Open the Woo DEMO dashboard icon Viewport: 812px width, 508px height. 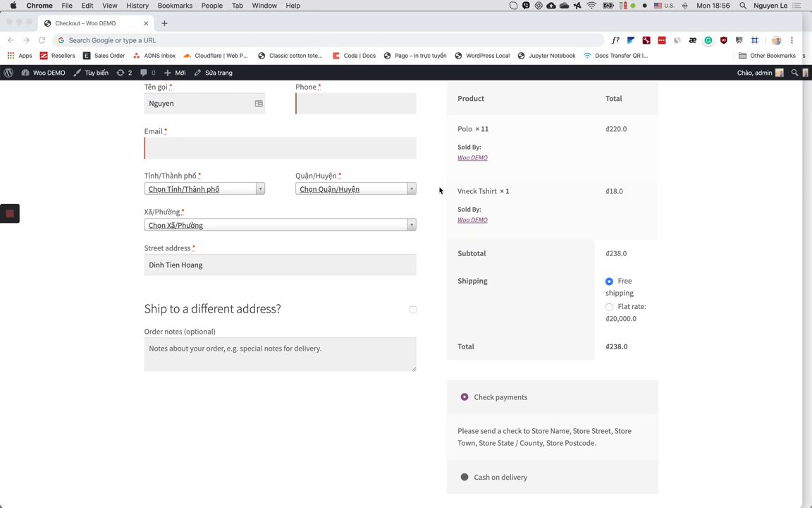coord(25,73)
